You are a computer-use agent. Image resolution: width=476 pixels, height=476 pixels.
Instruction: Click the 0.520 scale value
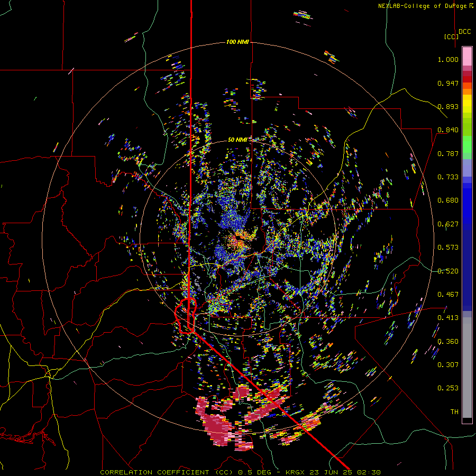click(448, 271)
